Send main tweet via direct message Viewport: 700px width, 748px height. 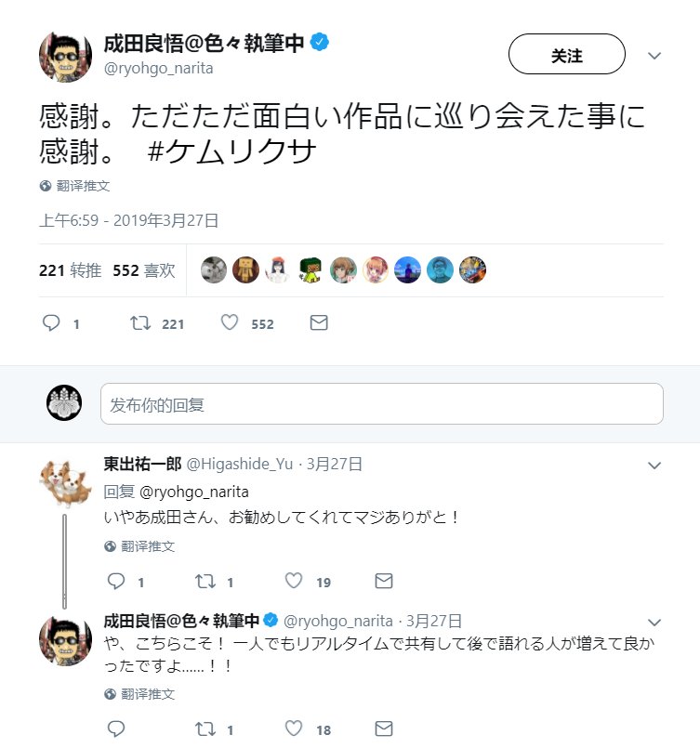click(x=318, y=323)
